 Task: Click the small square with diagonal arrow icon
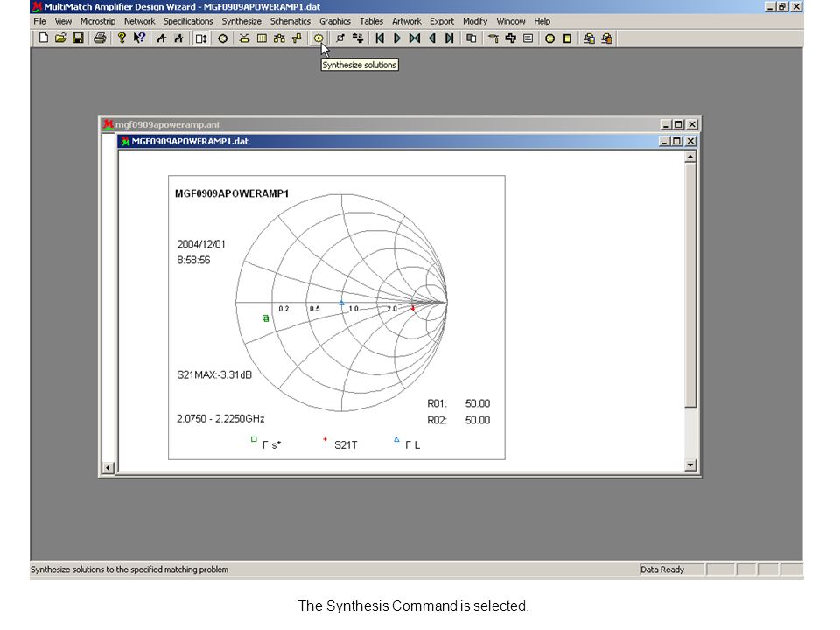[340, 38]
